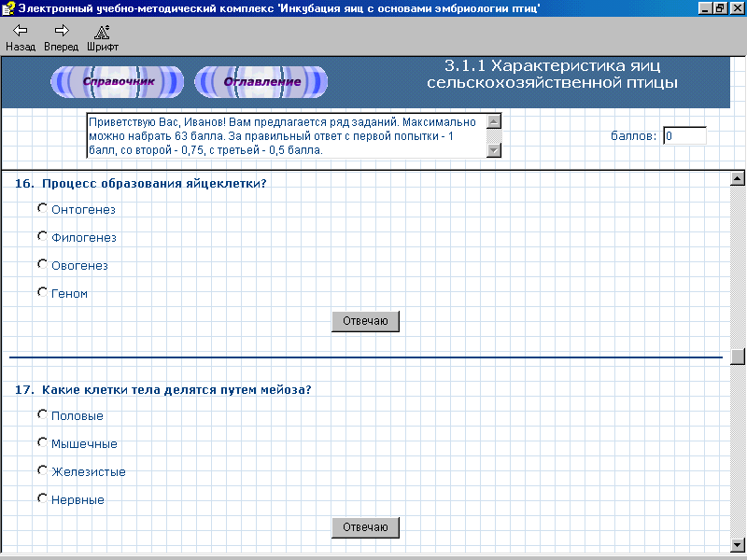Click the quiz scrollbar up arrow
The width and height of the screenshot is (747, 560).
(x=738, y=179)
